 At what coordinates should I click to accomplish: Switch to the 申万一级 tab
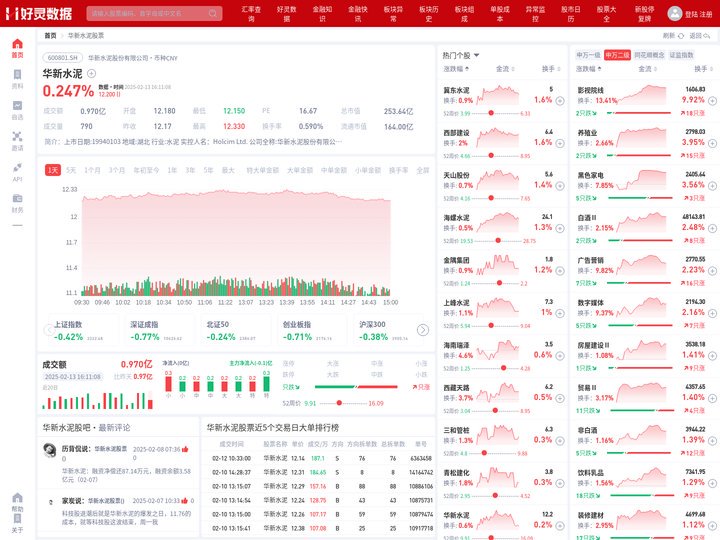tap(588, 55)
